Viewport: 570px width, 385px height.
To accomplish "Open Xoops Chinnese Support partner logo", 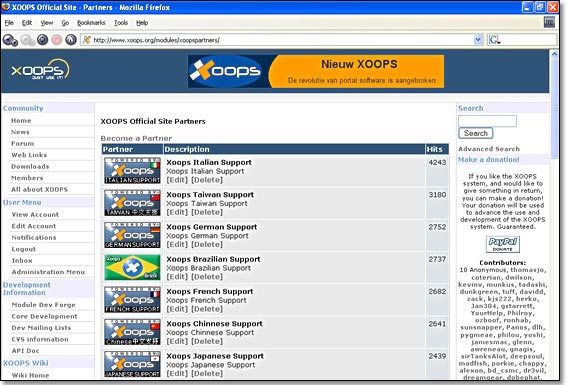I will click(x=132, y=332).
